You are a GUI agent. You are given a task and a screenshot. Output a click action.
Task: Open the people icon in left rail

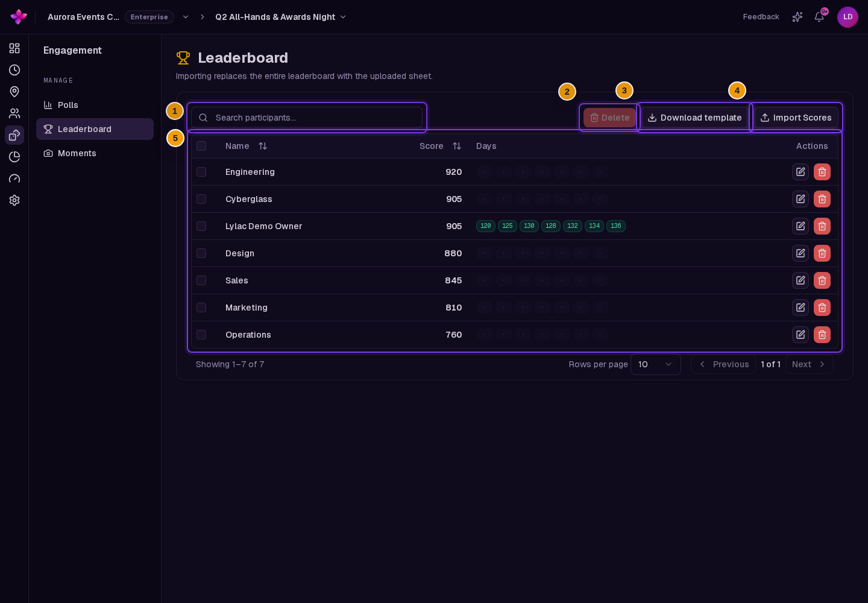tap(14, 113)
